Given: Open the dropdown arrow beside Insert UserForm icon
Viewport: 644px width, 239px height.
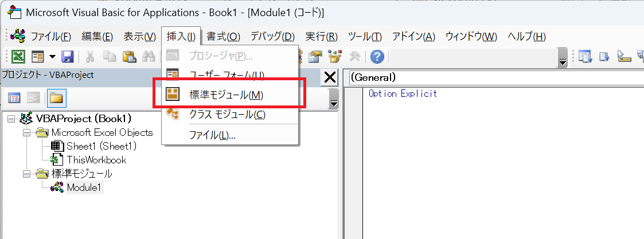Looking at the screenshot, I should click(x=52, y=56).
